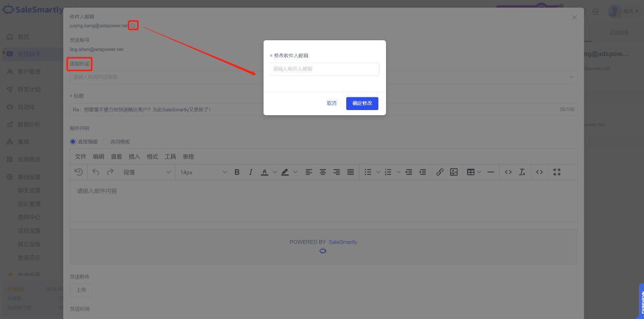Click the justify text alignment icon
Viewport: 644px width, 319px height.
[351, 172]
